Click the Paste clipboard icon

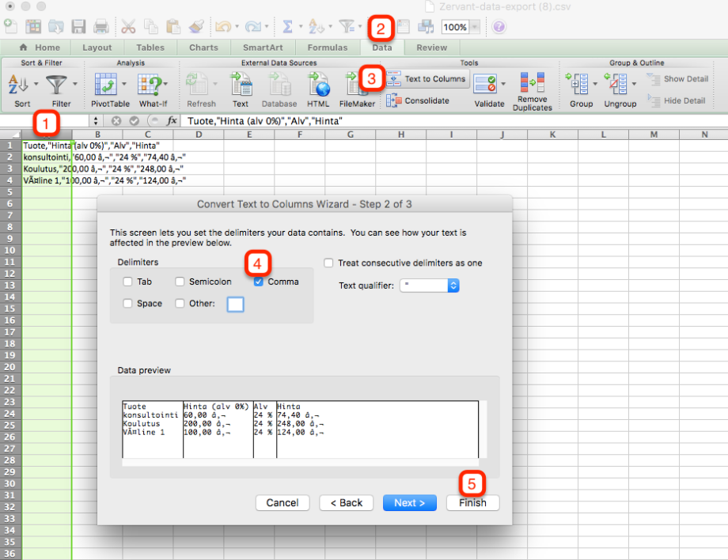coord(173,26)
